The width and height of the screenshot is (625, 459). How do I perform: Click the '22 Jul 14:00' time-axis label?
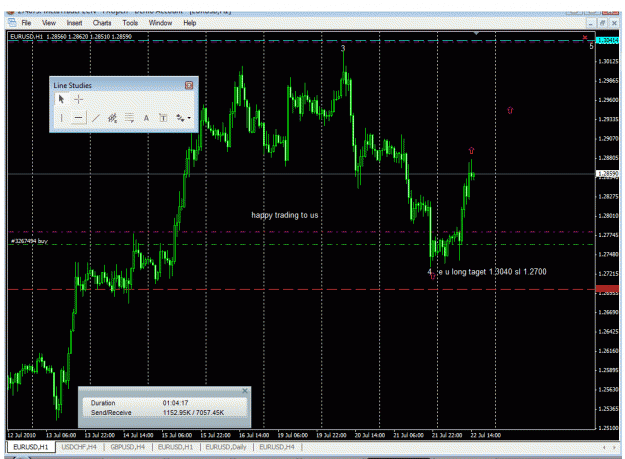pyautogui.click(x=485, y=435)
